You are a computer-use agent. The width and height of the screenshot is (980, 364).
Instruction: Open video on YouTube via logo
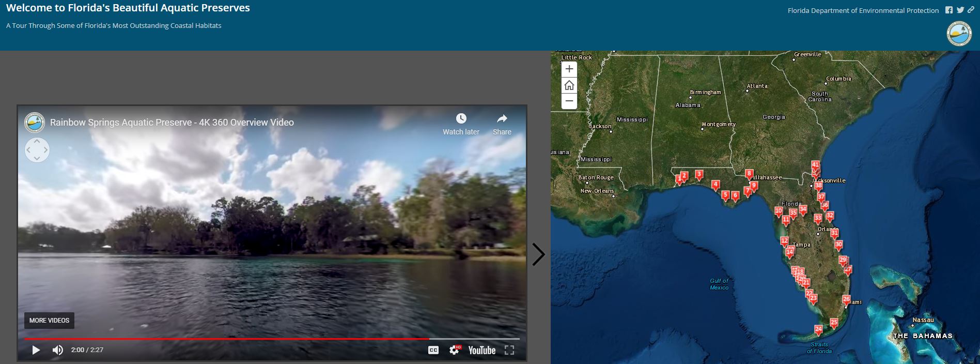click(x=481, y=350)
